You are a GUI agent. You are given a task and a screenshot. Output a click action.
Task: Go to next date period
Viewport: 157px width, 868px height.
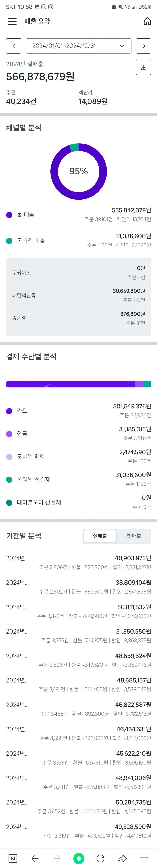tap(144, 46)
